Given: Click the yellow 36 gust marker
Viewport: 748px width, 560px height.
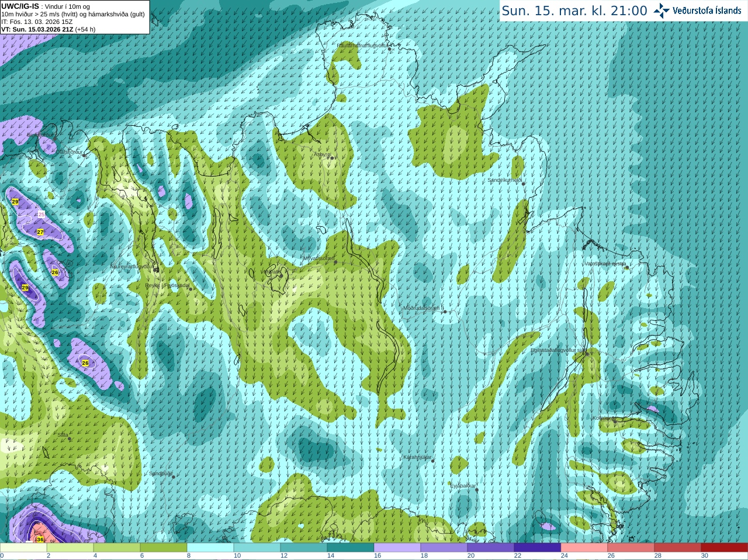Looking at the screenshot, I should [40, 539].
